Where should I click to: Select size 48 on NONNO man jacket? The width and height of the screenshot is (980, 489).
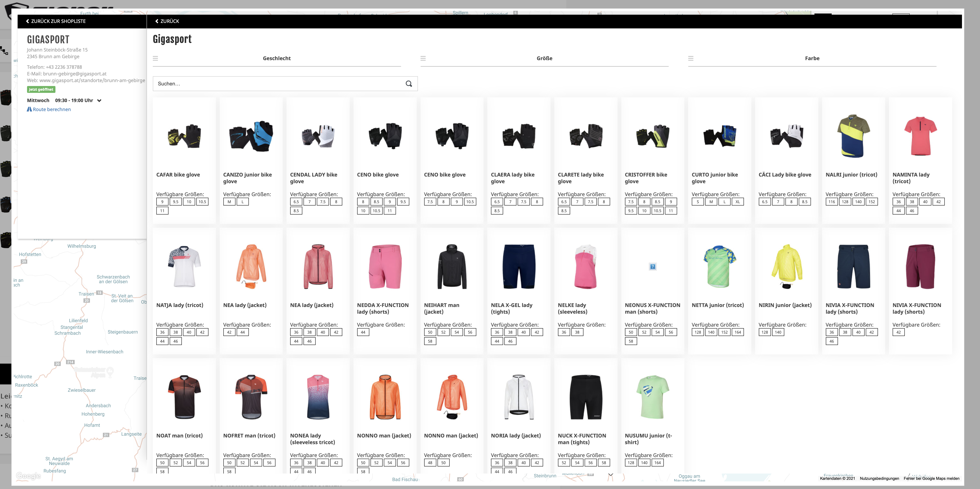[430, 463]
